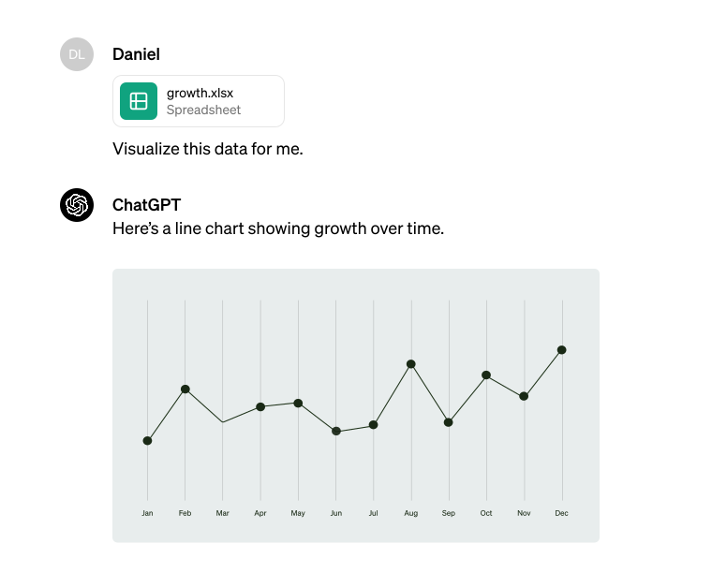
Task: Click the July data point
Action: (x=374, y=425)
